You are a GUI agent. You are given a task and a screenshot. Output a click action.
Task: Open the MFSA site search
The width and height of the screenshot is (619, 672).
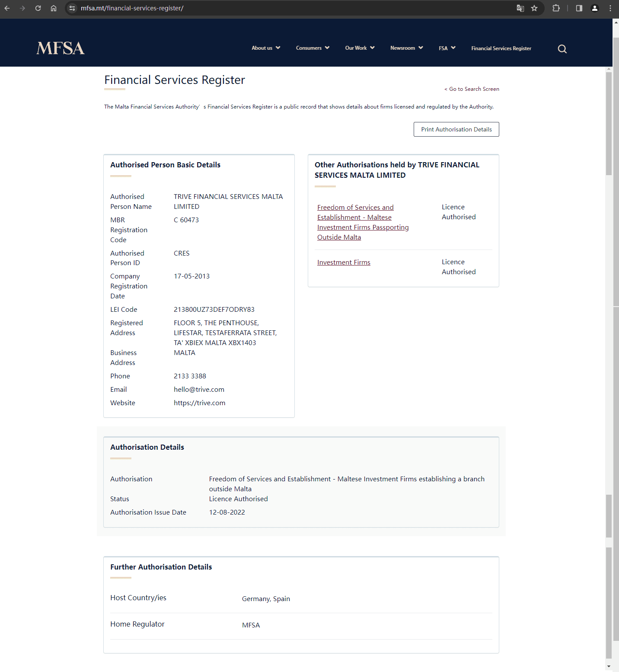[x=562, y=49]
